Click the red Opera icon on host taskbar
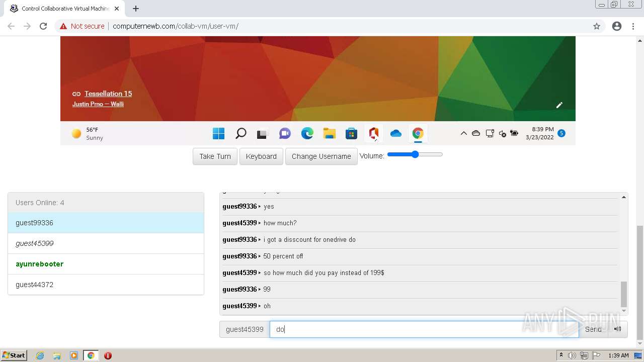Viewport: 644px width, 362px height. (108, 355)
